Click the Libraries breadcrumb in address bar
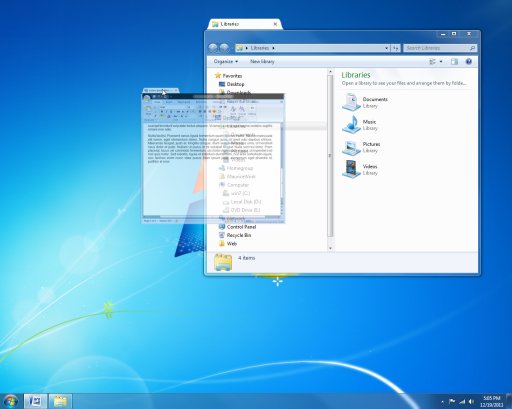 [x=259, y=48]
